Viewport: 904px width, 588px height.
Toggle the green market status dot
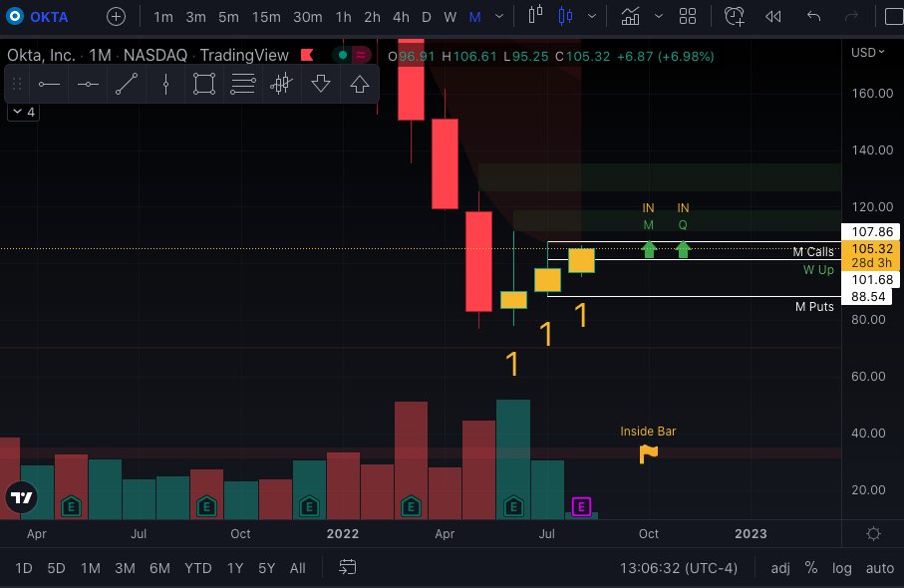[x=343, y=56]
